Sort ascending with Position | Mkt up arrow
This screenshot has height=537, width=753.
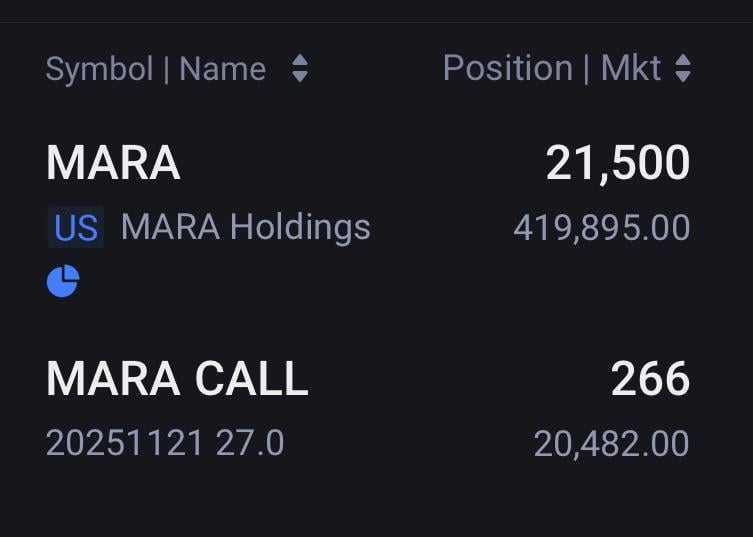(683, 60)
